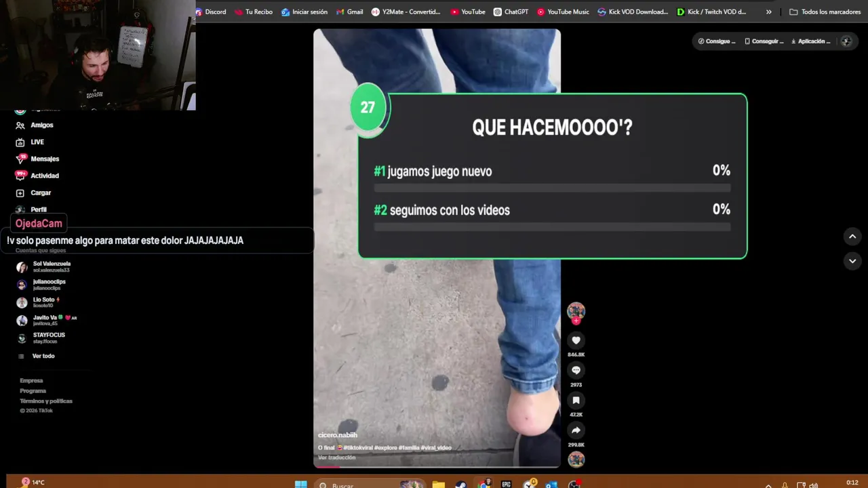Open Javito Va followed account
The width and height of the screenshot is (868, 488).
click(x=46, y=320)
